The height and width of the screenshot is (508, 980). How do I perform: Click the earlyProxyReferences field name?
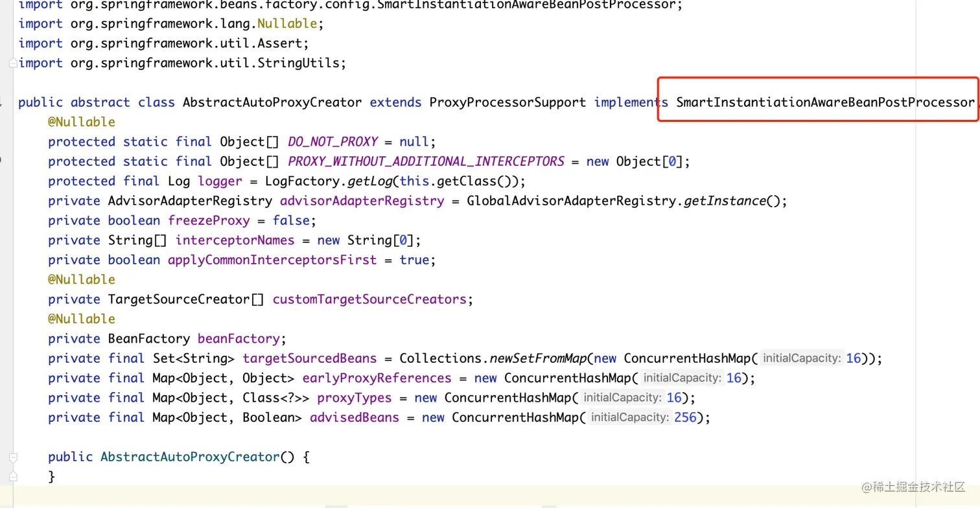pyautogui.click(x=377, y=378)
